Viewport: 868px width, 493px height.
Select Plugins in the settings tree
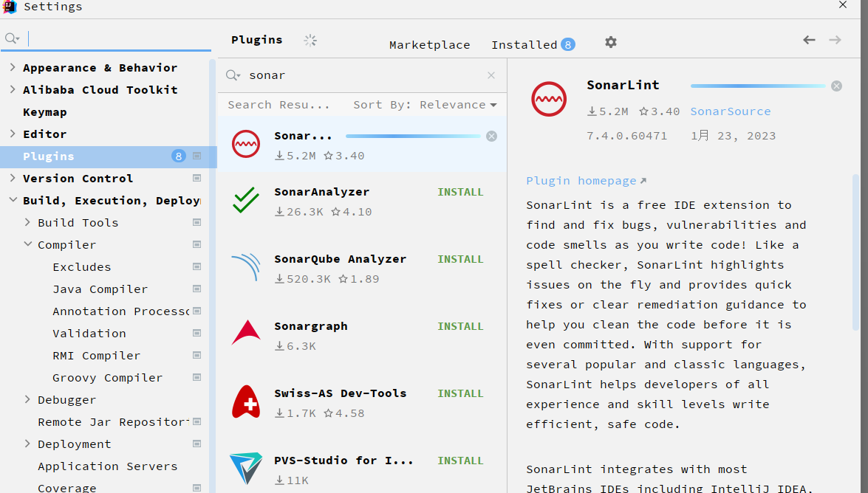(x=109, y=156)
